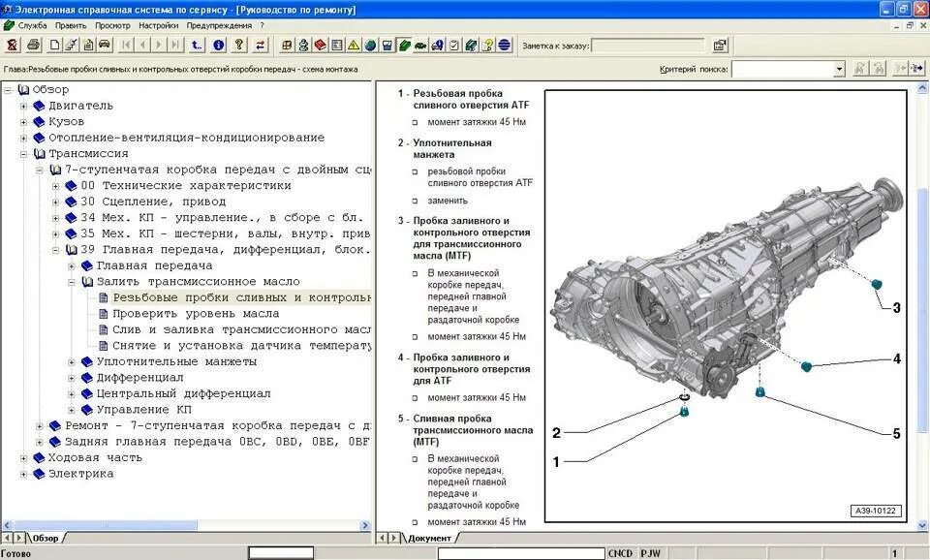Select the Дифференциал tree item

[139, 378]
